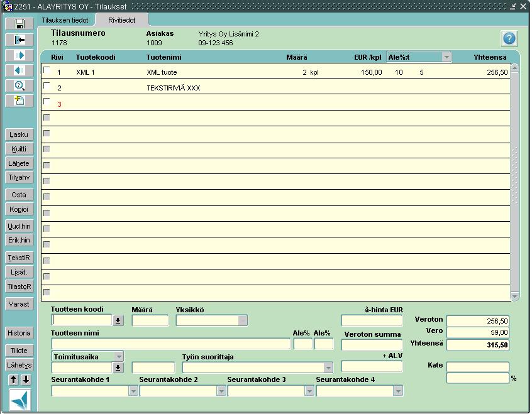The width and height of the screenshot is (532, 414).
Task: Tick the checkbox for row 1 XML tuote
Action: point(47,70)
